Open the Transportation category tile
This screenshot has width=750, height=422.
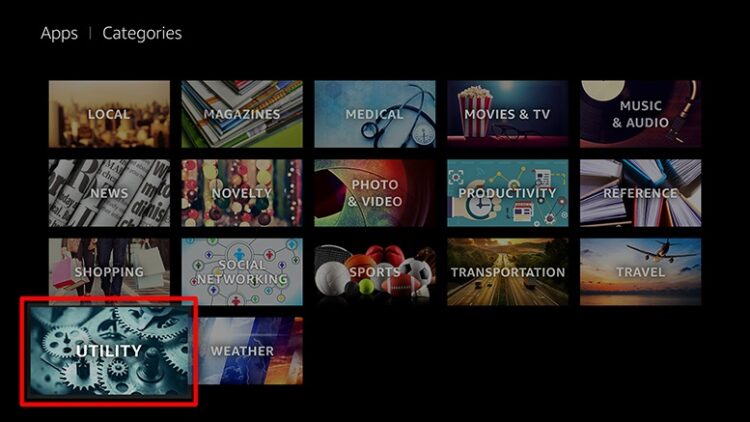(x=507, y=272)
